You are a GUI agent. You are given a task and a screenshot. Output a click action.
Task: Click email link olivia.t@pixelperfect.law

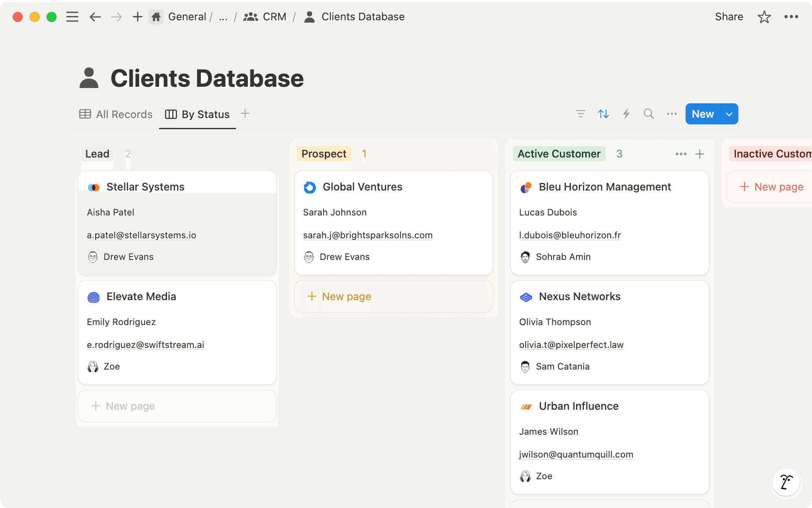[x=571, y=345]
